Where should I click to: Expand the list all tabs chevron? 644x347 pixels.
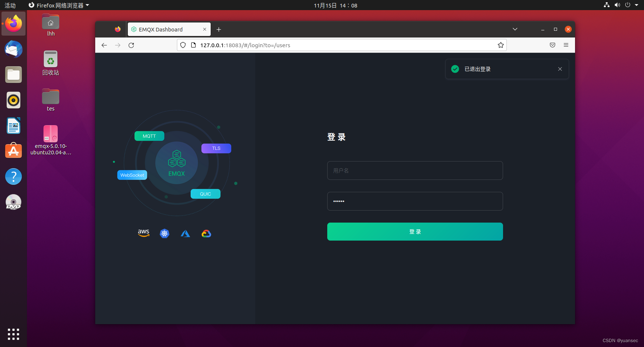pos(515,29)
